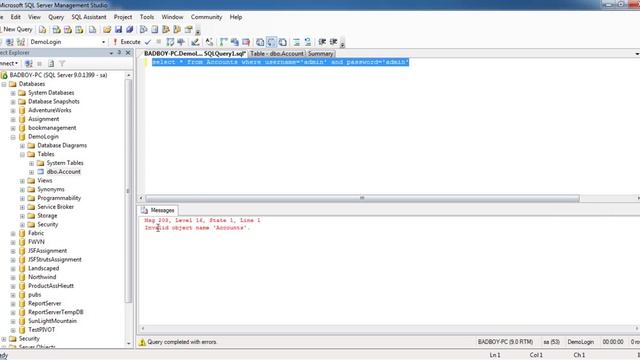Open the Community menu
The height and width of the screenshot is (360, 640).
coord(206,17)
